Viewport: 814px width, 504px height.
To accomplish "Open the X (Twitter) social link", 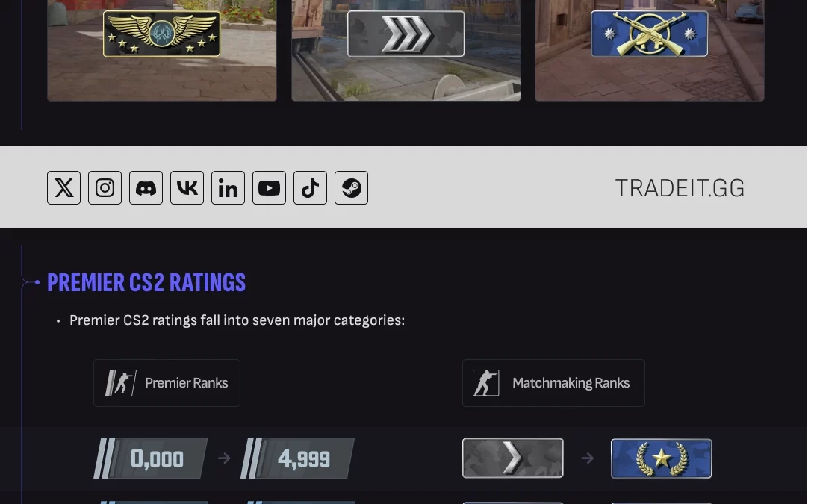I will pos(64,188).
